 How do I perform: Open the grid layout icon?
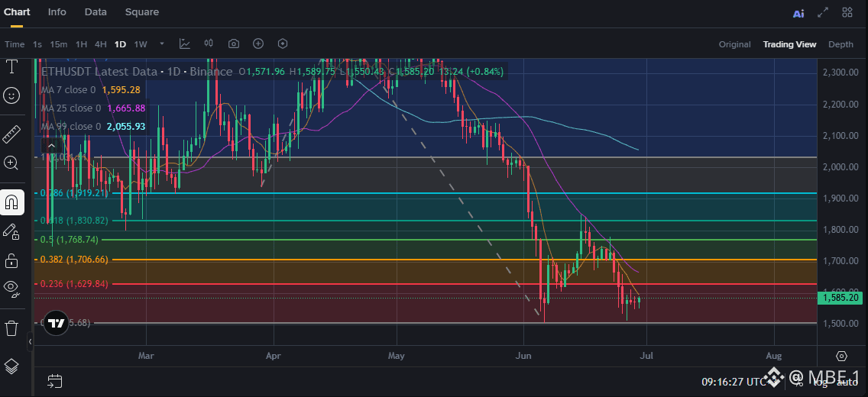[x=847, y=12]
